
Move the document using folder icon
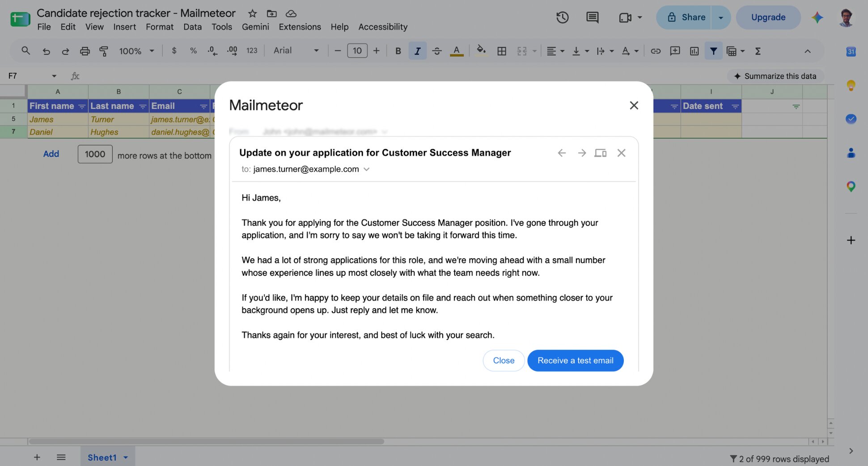click(x=271, y=13)
